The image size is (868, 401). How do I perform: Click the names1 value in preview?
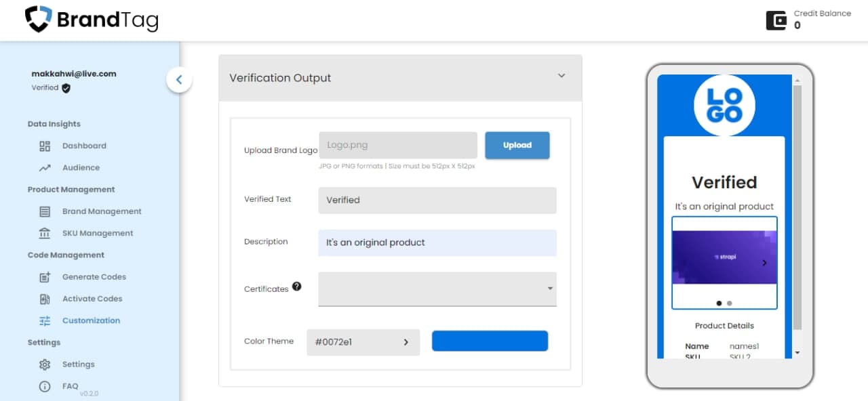[744, 346]
